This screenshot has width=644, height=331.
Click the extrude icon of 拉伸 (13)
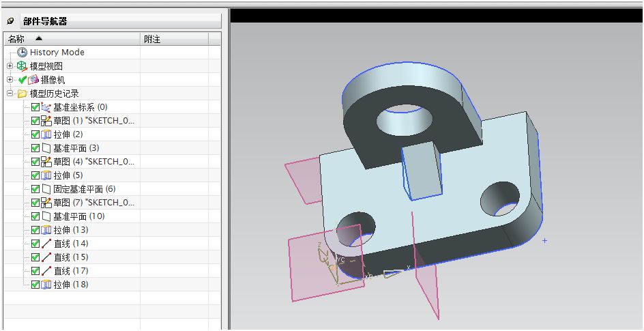[x=46, y=230]
